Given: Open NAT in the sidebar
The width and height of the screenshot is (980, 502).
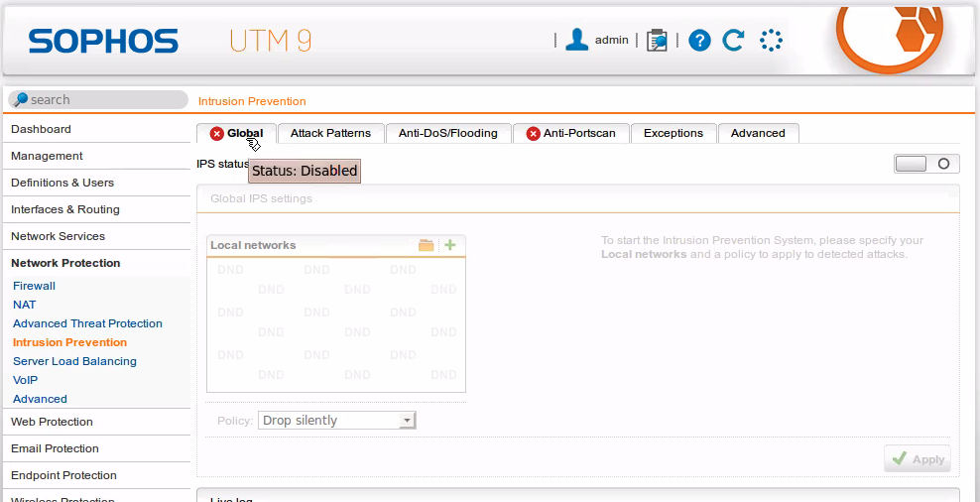Looking at the screenshot, I should [x=25, y=305].
